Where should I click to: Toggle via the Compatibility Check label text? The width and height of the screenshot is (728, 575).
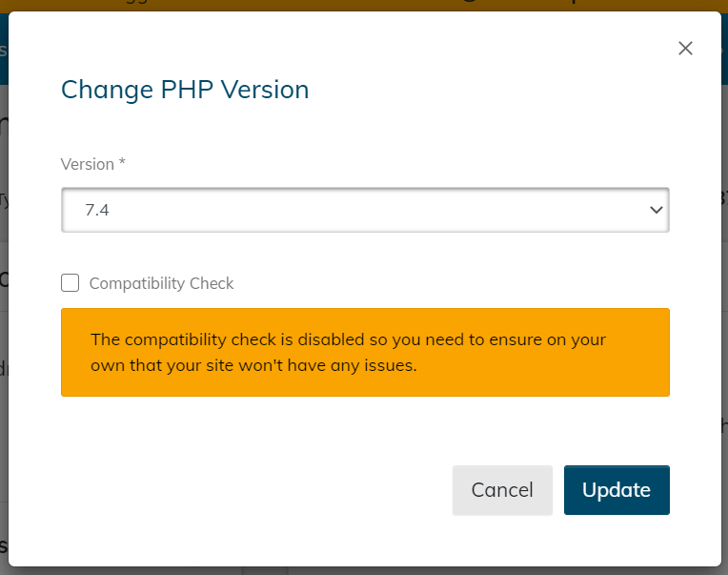(x=161, y=283)
